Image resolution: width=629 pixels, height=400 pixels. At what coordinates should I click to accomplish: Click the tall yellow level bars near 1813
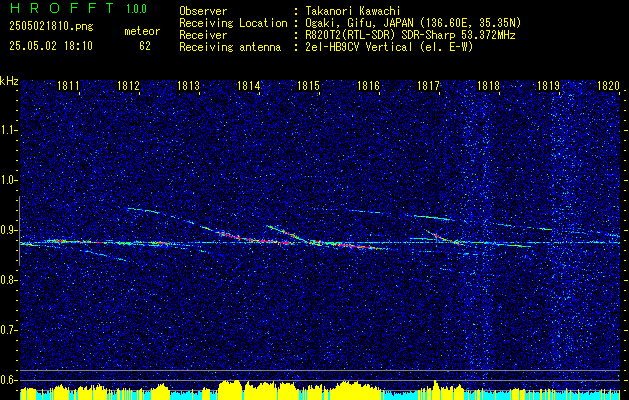230,389
